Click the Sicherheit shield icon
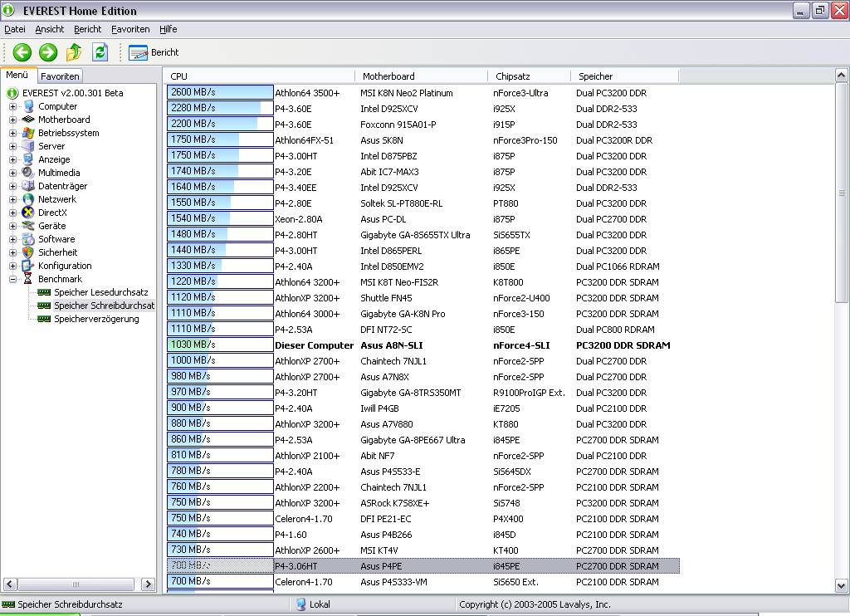Image resolution: width=850 pixels, height=616 pixels. [28, 252]
